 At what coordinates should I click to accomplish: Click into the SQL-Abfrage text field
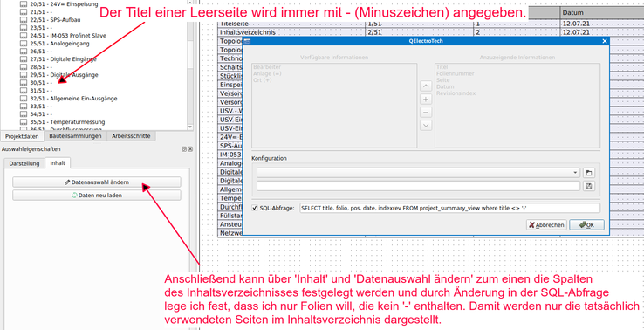(449, 208)
